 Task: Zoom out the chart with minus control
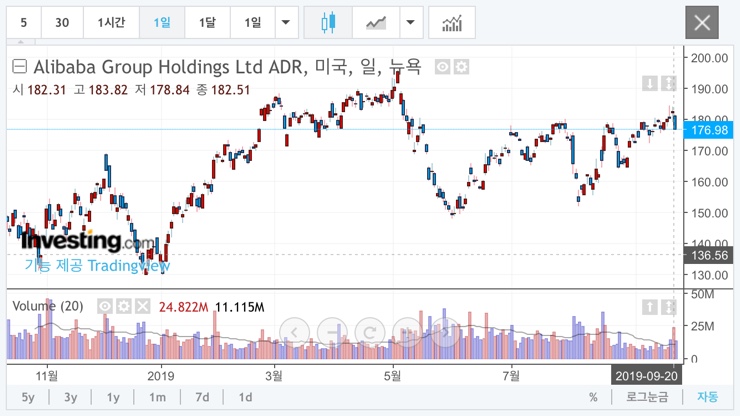[x=332, y=332]
